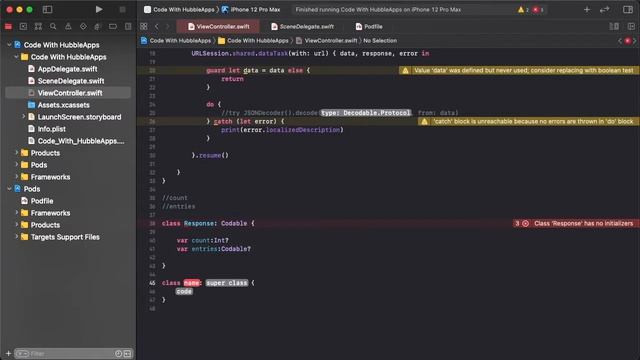This screenshot has width=640, height=360.
Task: Open the Symbol navigator
Action: (x=38, y=27)
